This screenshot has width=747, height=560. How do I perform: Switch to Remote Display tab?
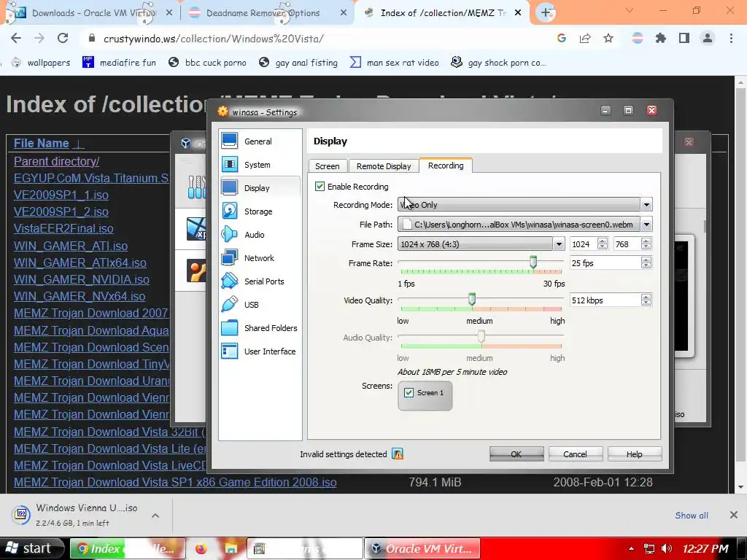(x=384, y=166)
